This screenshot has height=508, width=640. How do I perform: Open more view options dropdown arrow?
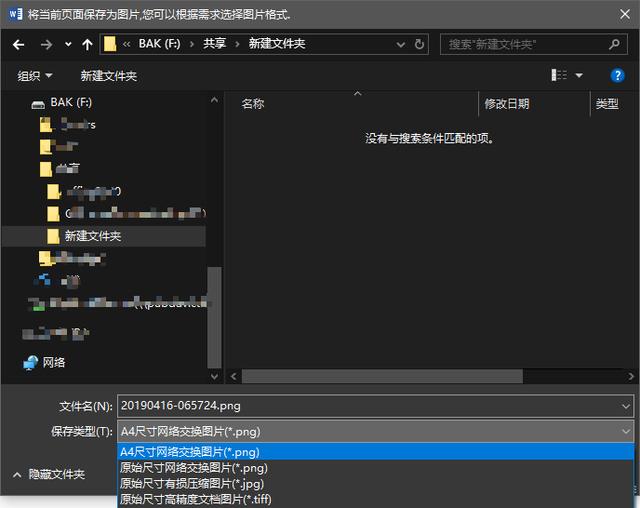point(579,75)
